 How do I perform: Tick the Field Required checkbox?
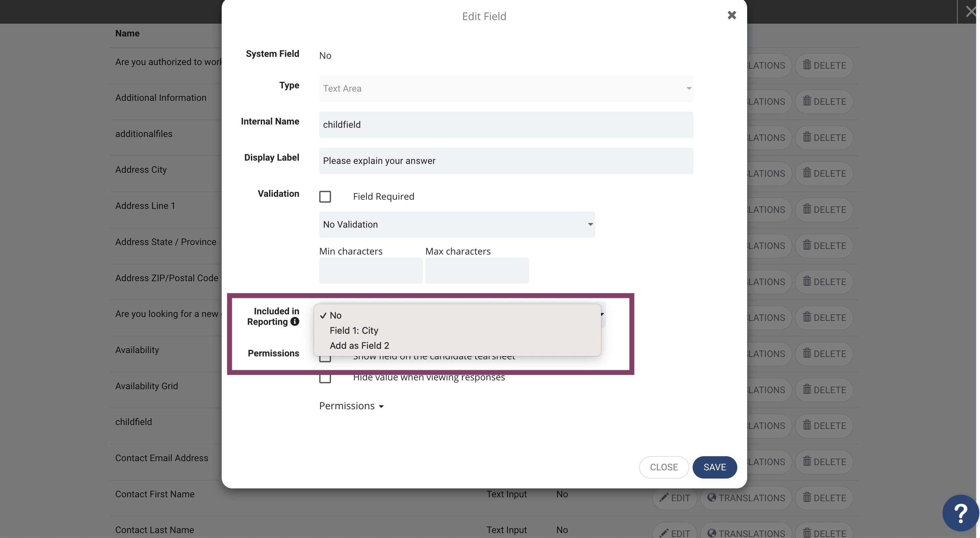pos(325,197)
